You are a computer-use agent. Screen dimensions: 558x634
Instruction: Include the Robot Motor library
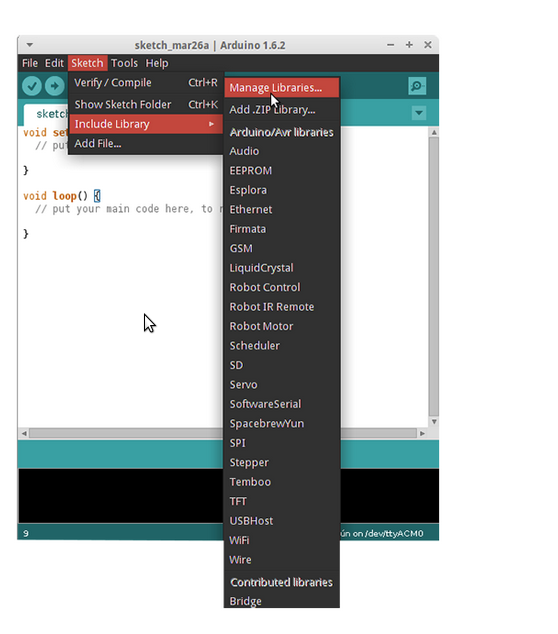pos(281,326)
